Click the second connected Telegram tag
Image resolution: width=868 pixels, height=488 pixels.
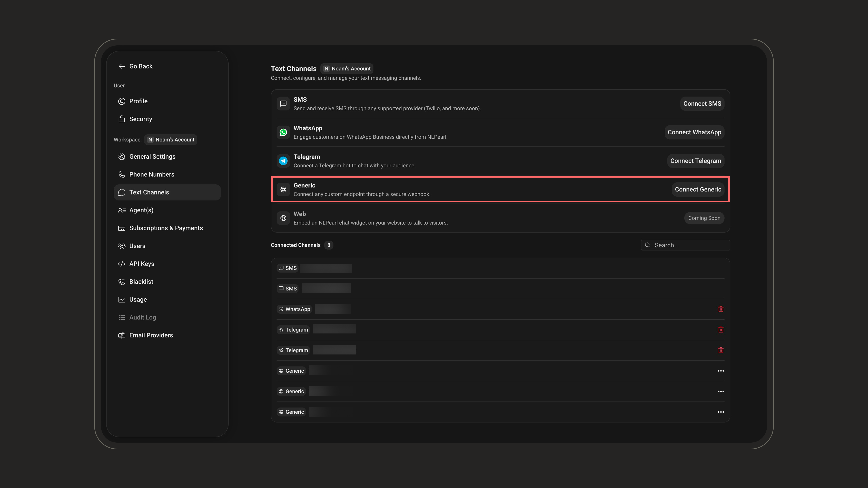pyautogui.click(x=293, y=350)
